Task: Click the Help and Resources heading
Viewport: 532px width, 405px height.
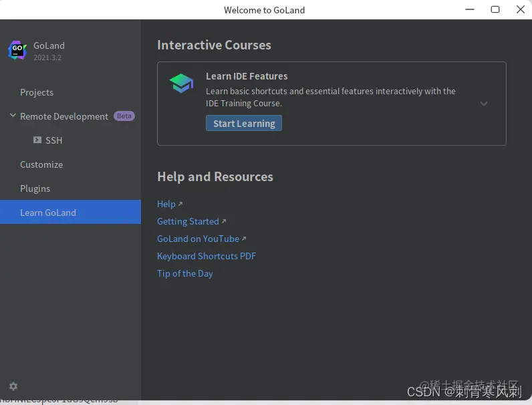Action: (215, 176)
